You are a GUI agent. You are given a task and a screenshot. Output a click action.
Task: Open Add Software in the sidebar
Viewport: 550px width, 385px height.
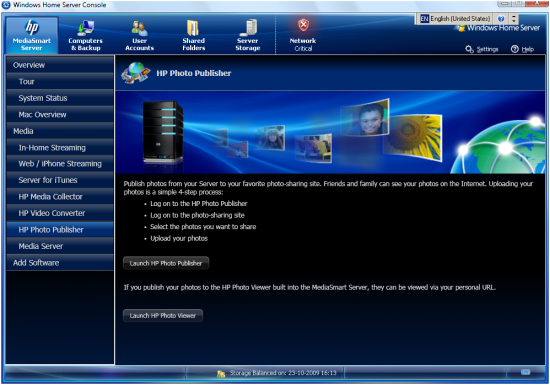pos(60,263)
